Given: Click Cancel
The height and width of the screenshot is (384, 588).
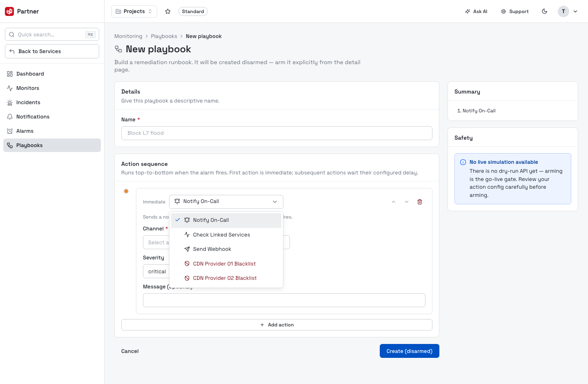Looking at the screenshot, I should (x=130, y=351).
